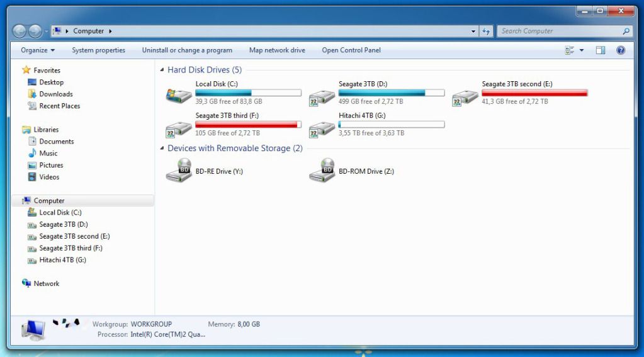Open the Organize menu
644x357 pixels.
tap(38, 50)
